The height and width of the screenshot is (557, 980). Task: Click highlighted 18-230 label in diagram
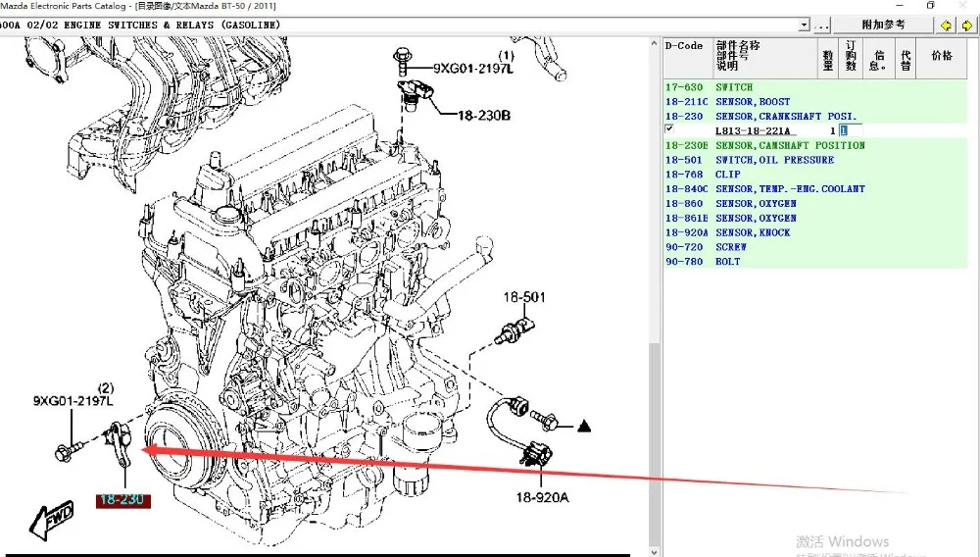point(122,500)
